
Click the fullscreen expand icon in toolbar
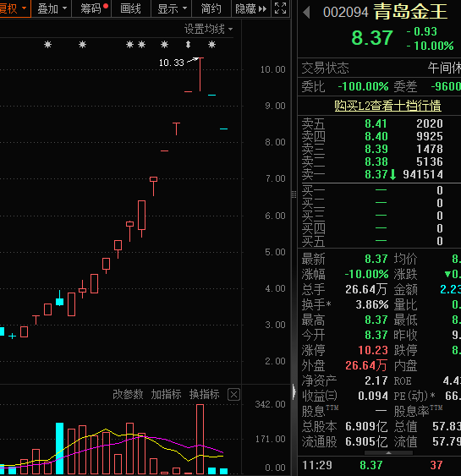pos(280,8)
